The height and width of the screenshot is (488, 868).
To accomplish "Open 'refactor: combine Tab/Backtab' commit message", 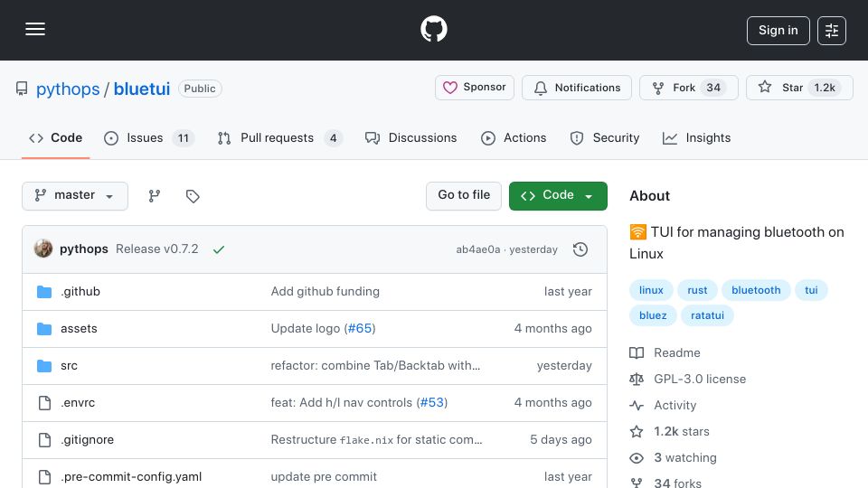I will pos(375,366).
